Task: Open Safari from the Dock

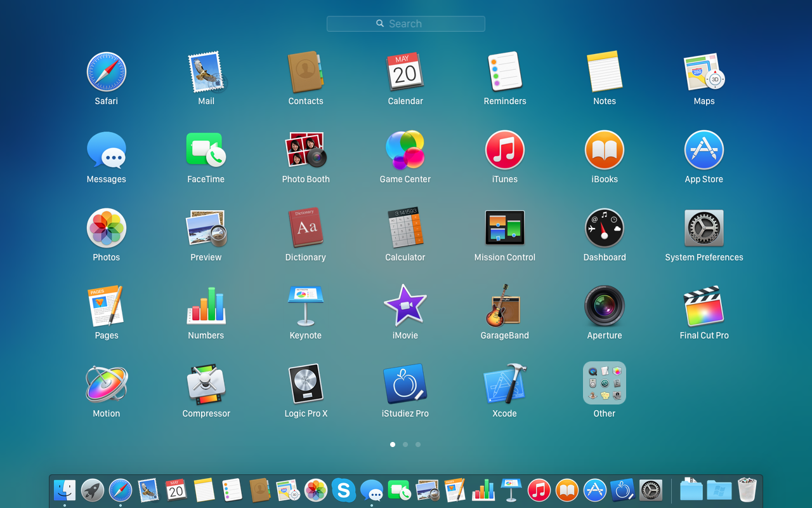Action: pyautogui.click(x=121, y=490)
